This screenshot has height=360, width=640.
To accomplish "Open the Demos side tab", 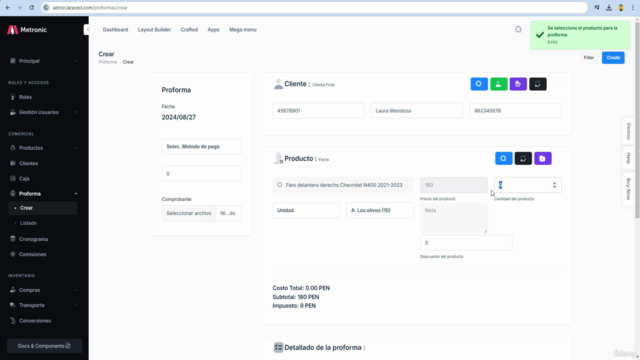I will pyautogui.click(x=629, y=131).
